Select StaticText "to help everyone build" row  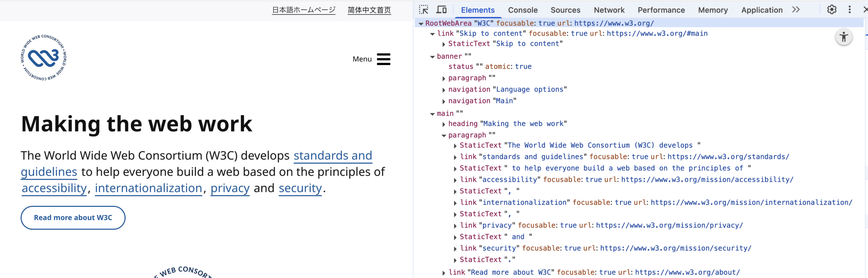pos(605,168)
